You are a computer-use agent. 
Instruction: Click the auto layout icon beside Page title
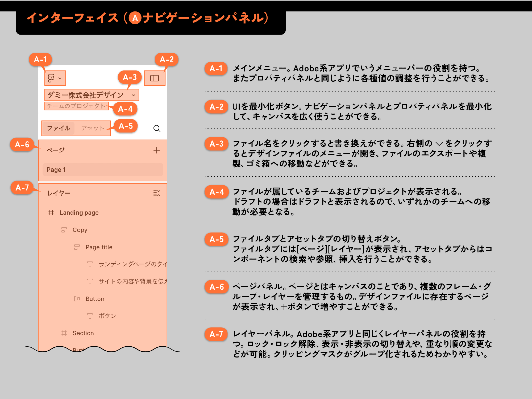pyautogui.click(x=77, y=247)
